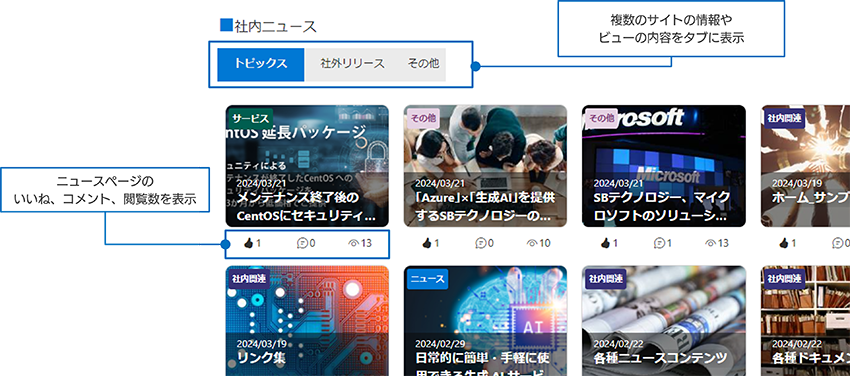Click the サービス category tag
850x376 pixels.
point(250,119)
